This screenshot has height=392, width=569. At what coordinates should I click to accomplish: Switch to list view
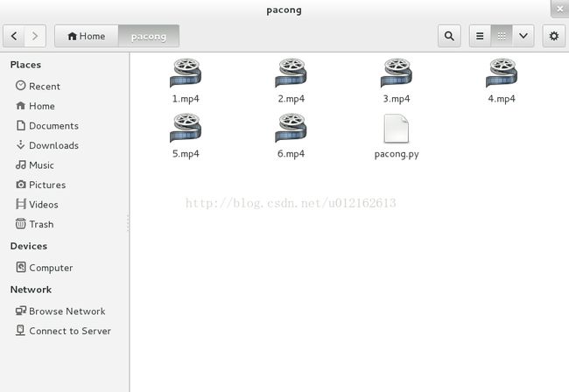point(480,36)
